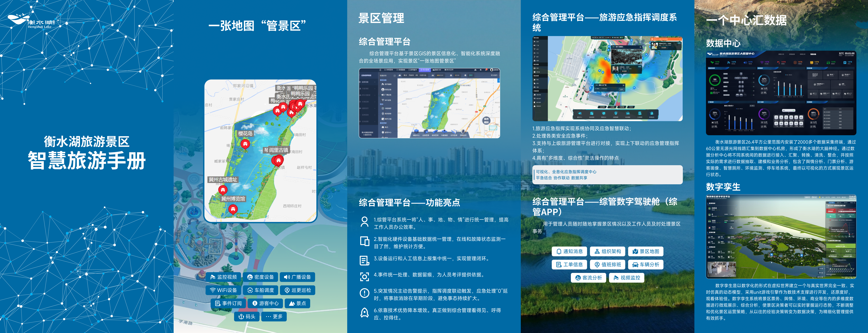Click the 码头 anchor button

(247, 316)
